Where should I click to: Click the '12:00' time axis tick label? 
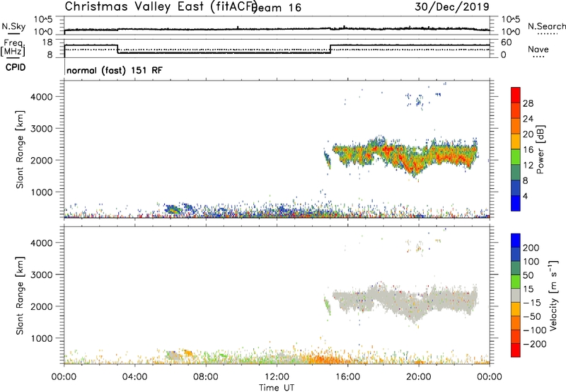pos(277,377)
